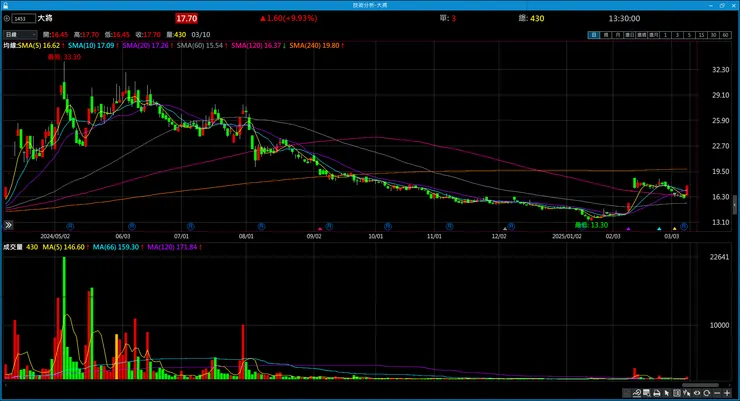The width and height of the screenshot is (740, 401).
Task: Click the red 17.70 last price box
Action: (186, 18)
